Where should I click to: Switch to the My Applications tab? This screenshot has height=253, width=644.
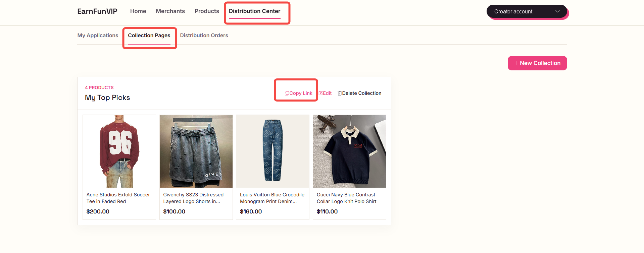coord(98,35)
